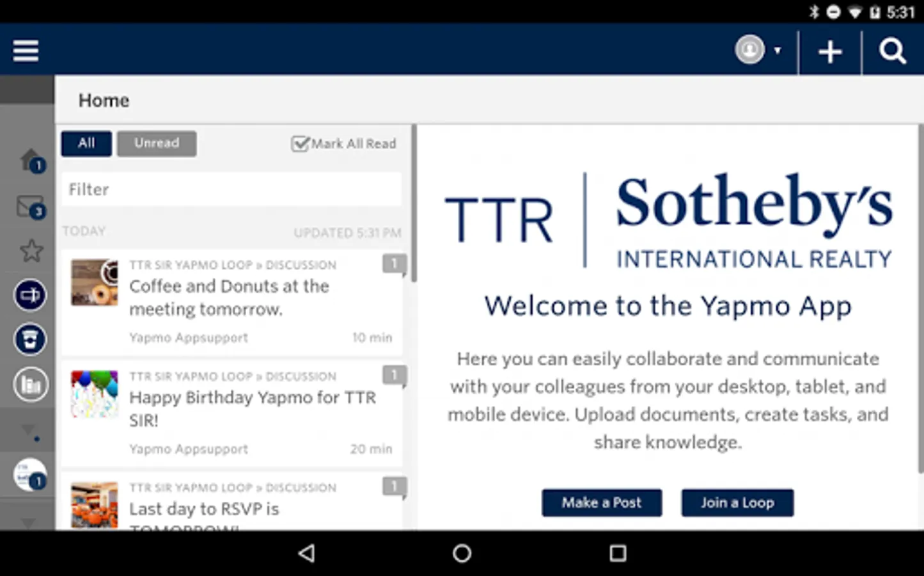This screenshot has height=576, width=924.
Task: Tap comment count badge on Coffee and Donuts post
Action: [x=395, y=264]
